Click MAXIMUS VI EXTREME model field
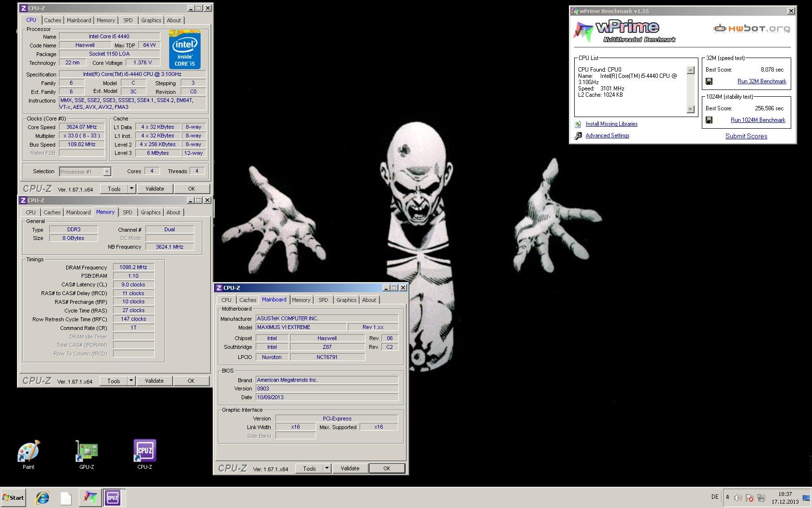 tap(301, 328)
